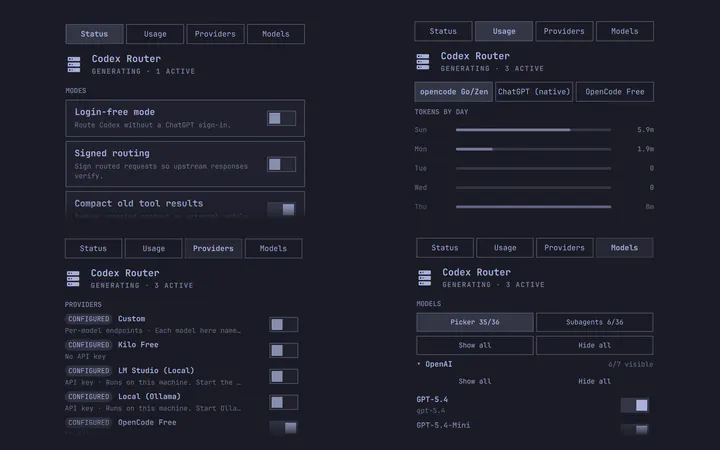The image size is (720, 450).
Task: Open Models tab above the Providers list panel
Action: coord(273,248)
